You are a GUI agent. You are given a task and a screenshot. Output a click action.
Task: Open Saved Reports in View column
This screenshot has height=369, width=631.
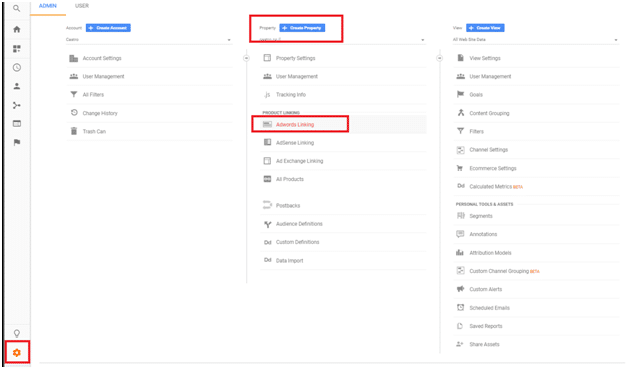click(536, 326)
